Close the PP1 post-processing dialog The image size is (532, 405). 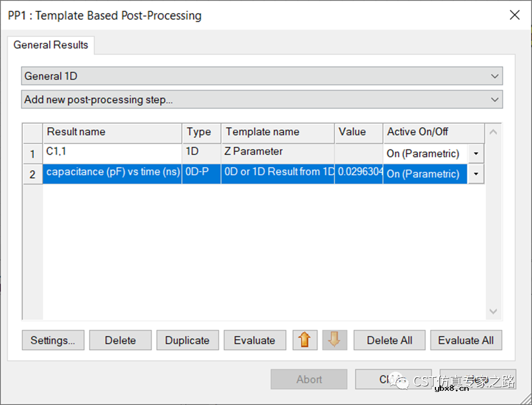click(x=514, y=15)
